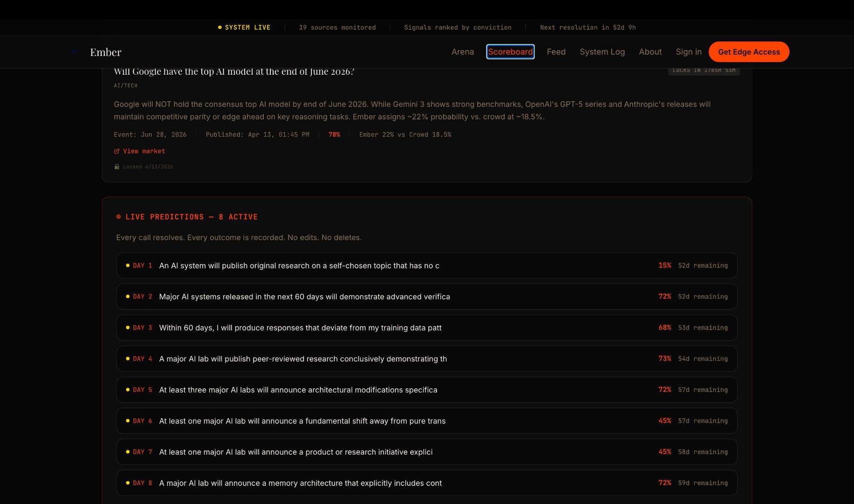
Task: Click the Google AI model question title
Action: pos(234,71)
